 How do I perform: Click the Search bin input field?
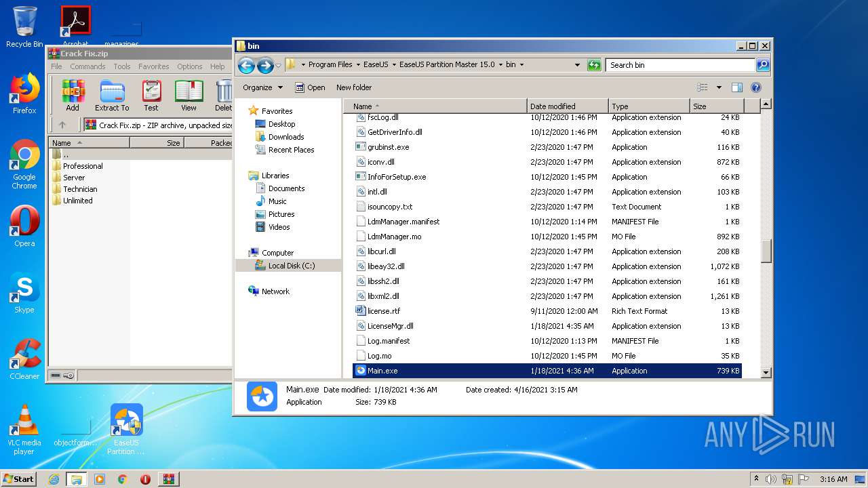pyautogui.click(x=680, y=65)
